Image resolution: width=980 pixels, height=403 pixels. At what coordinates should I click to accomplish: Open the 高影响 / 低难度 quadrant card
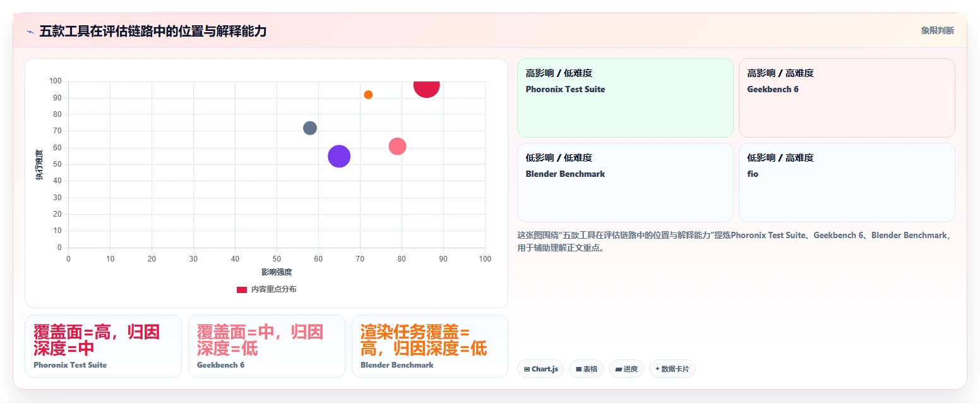pos(625,98)
